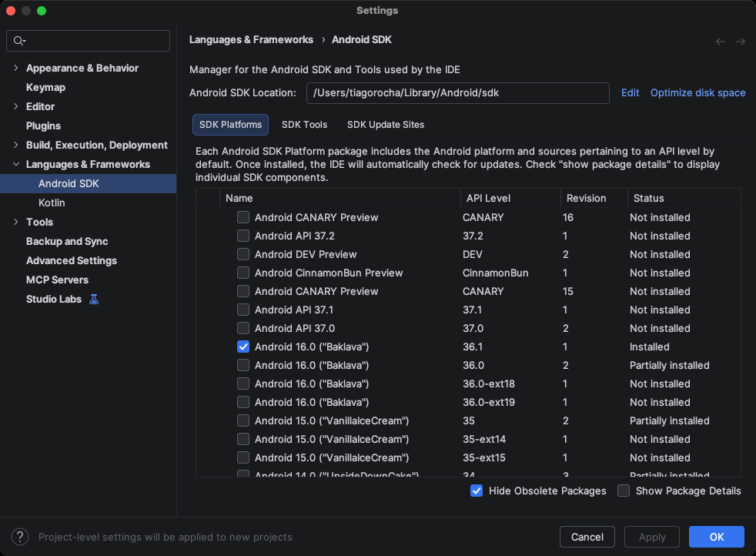Open the help question mark button
The height and width of the screenshot is (556, 756).
20,537
